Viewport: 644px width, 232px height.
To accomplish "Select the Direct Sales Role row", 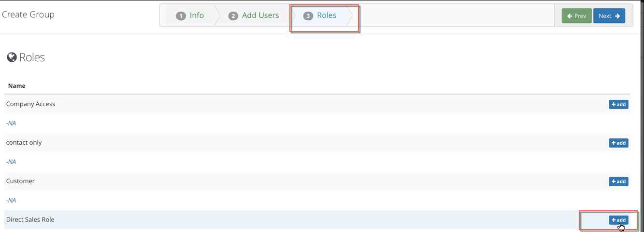I will coord(317,219).
